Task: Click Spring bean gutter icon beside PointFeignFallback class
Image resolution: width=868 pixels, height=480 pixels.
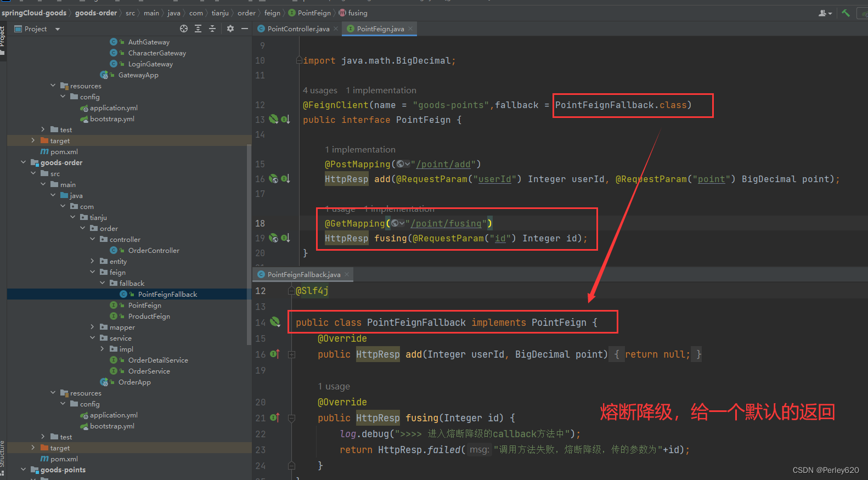Action: 275,321
